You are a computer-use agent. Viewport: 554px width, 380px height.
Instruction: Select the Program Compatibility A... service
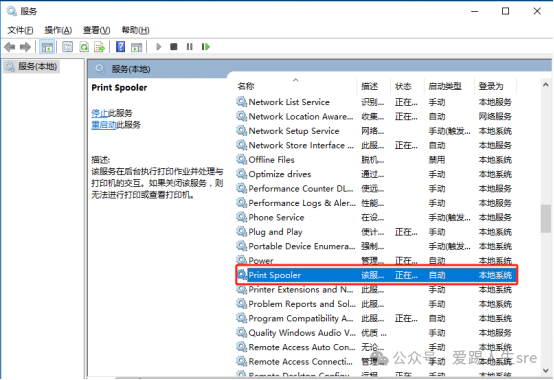coord(301,319)
